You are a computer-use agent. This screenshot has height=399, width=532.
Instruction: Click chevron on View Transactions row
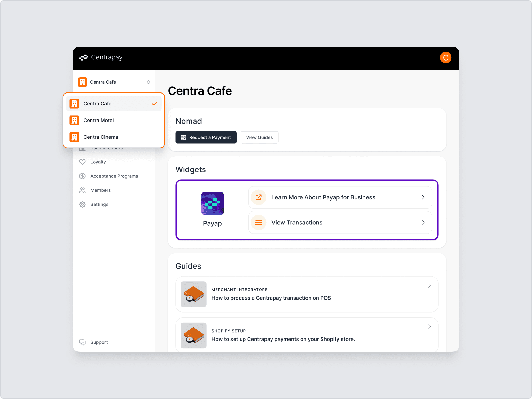point(423,223)
